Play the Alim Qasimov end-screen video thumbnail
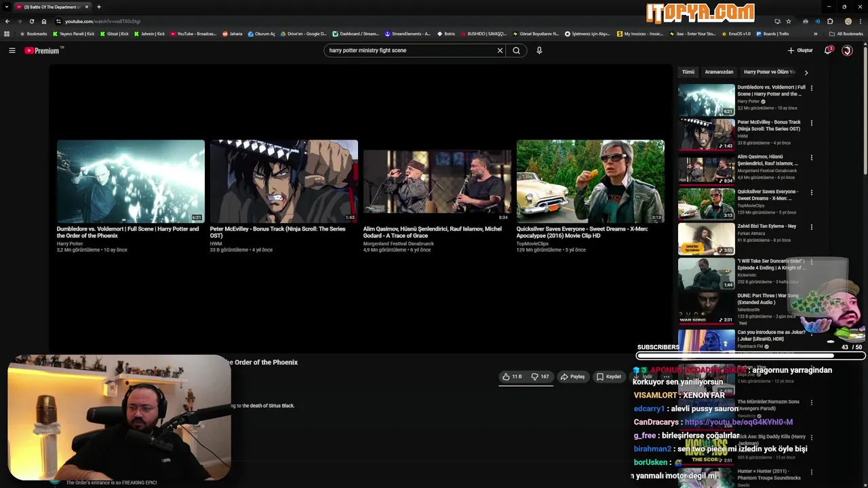This screenshot has width=868, height=488. pyautogui.click(x=437, y=181)
